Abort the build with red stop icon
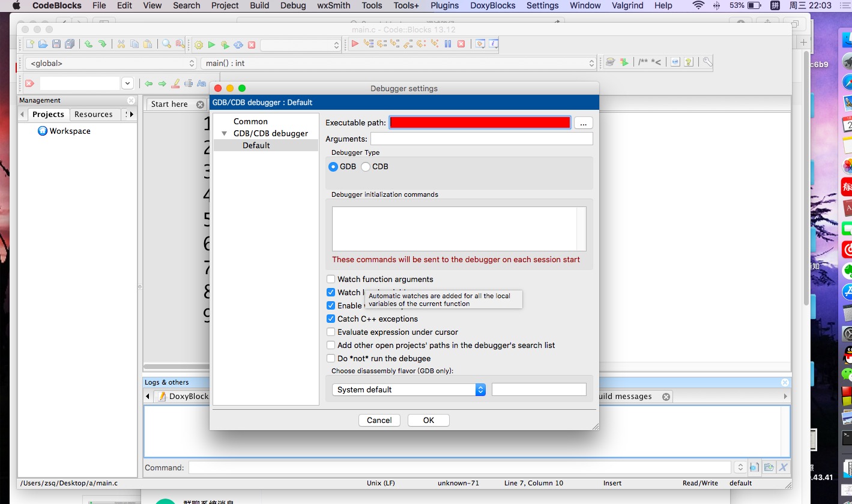 click(x=252, y=45)
